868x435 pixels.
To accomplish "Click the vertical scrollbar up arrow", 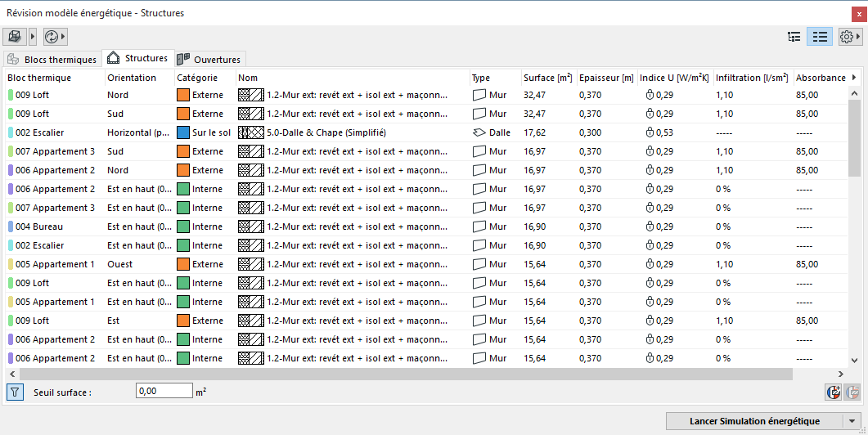I will [854, 95].
